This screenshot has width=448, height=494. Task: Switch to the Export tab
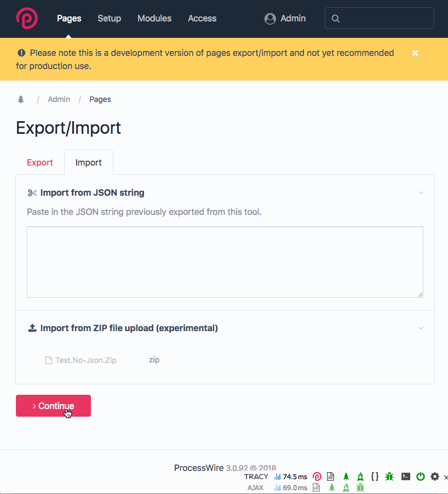coord(39,162)
